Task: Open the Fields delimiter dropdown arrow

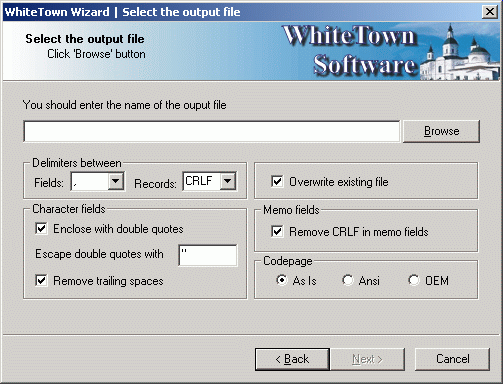Action: (116, 181)
